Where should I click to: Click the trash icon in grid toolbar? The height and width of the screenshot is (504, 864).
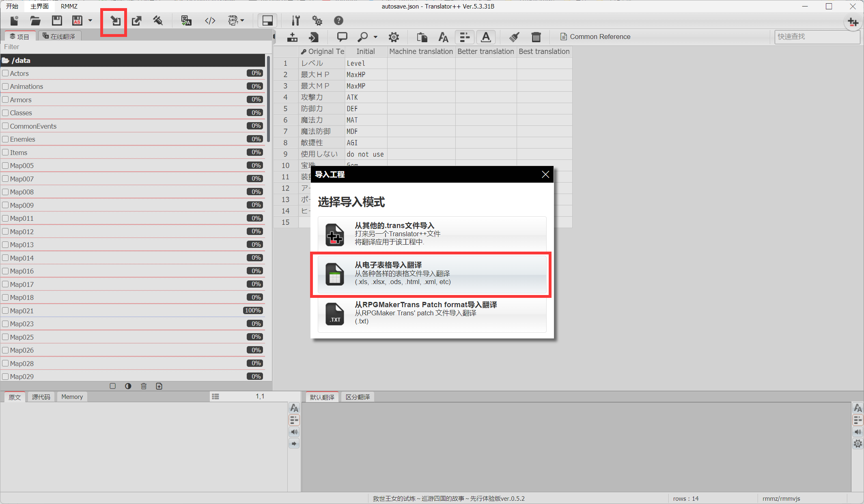pos(536,37)
